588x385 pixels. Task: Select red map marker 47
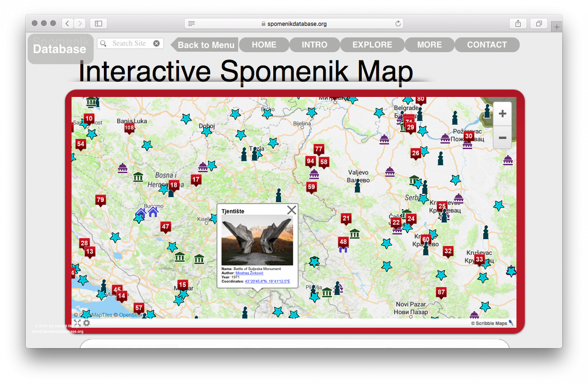[x=165, y=227]
